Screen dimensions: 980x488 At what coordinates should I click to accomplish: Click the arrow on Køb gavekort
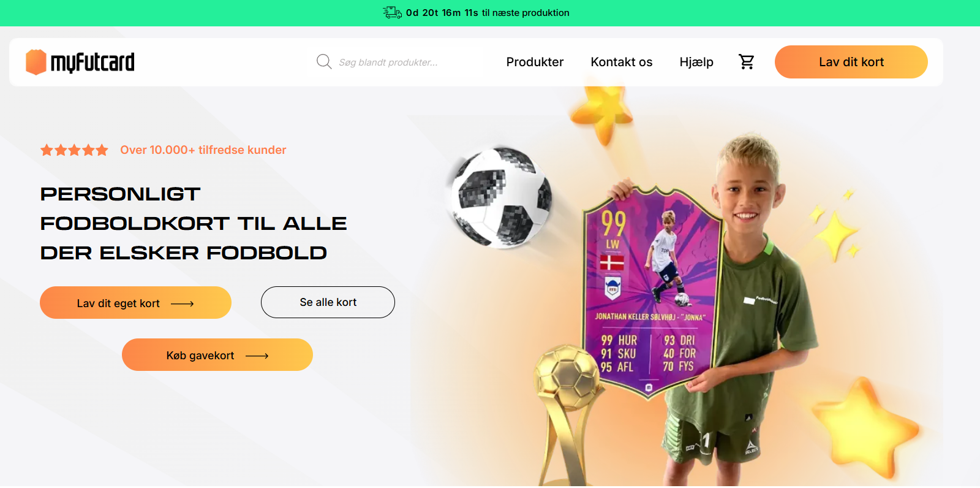pyautogui.click(x=257, y=356)
